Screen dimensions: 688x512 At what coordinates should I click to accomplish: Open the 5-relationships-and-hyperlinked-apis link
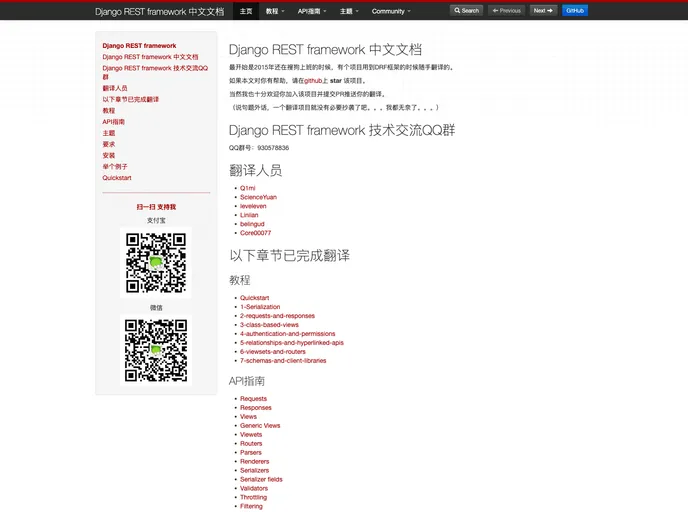coord(292,343)
